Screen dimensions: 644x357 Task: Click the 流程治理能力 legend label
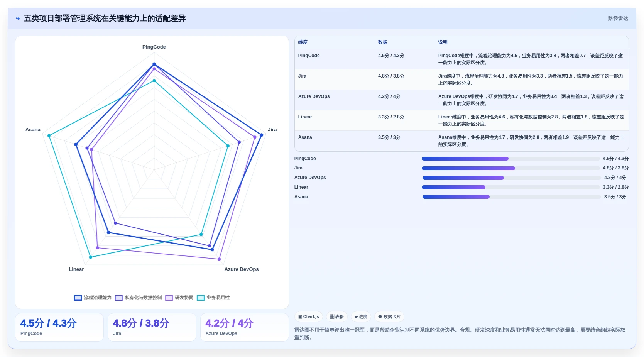coord(98,298)
